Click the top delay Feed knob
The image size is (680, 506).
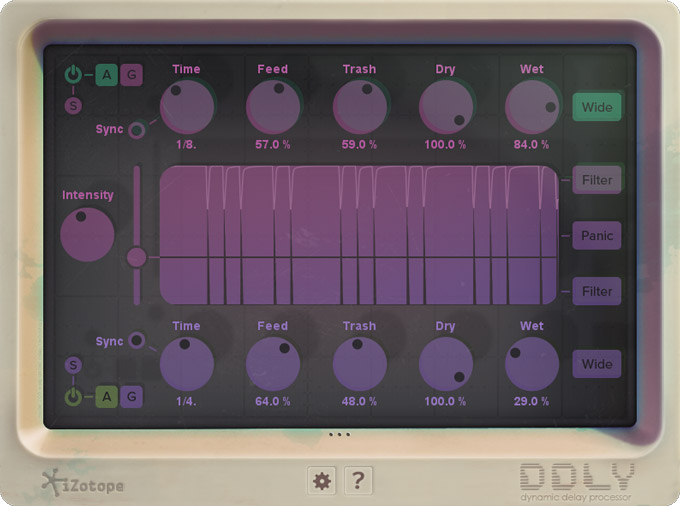[273, 107]
